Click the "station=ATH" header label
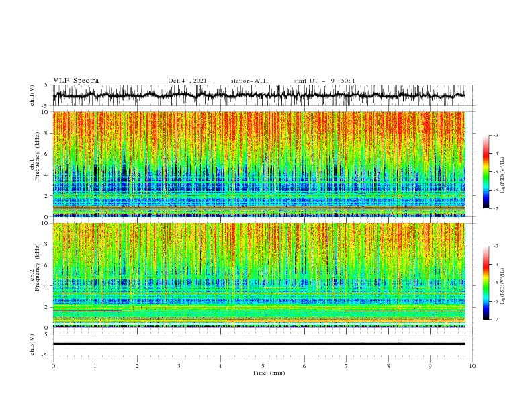 249,81
